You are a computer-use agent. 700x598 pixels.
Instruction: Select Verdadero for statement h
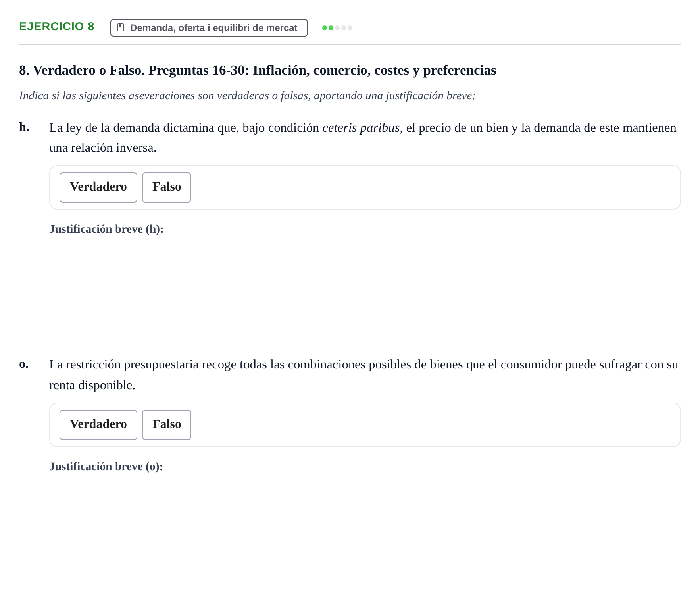98,187
